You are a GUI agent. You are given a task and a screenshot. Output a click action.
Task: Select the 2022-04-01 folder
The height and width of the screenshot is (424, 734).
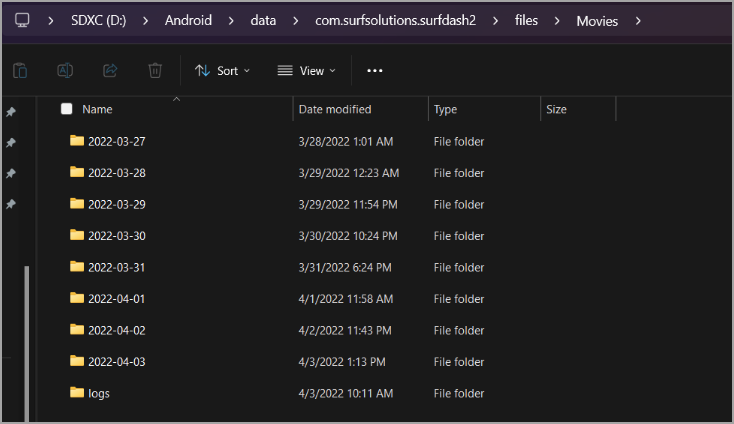pyautogui.click(x=116, y=299)
